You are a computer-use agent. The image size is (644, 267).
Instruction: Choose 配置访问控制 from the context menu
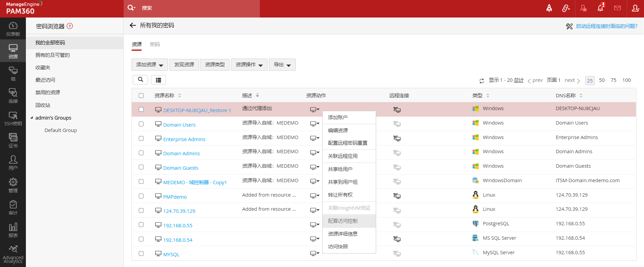tap(343, 221)
